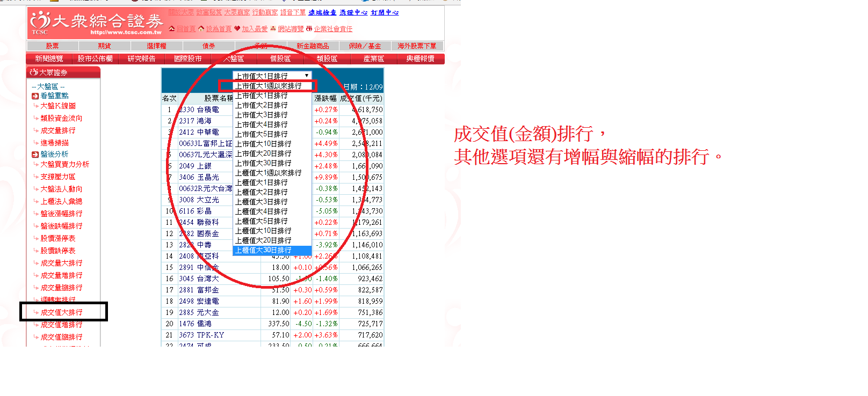Choose 上櫃值大20日排行 option
The image size is (868, 396).
pyautogui.click(x=272, y=240)
